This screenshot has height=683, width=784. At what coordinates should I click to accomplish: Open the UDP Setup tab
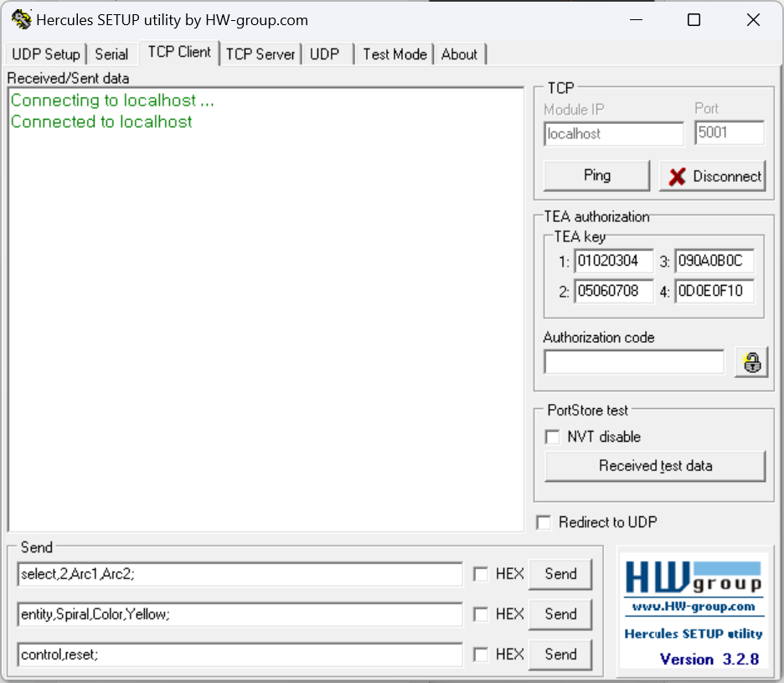(46, 54)
